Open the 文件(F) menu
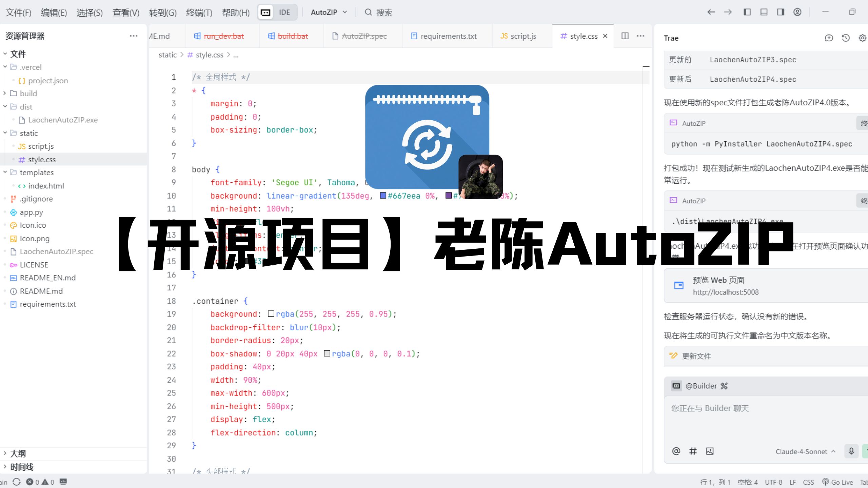 click(19, 13)
